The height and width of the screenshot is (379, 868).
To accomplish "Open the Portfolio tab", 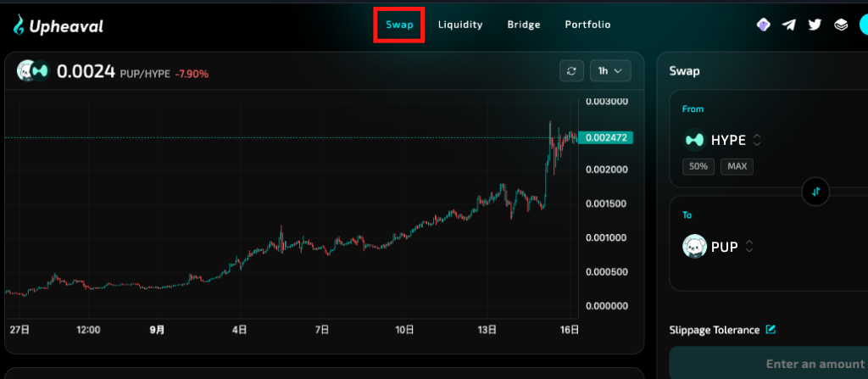I will 587,25.
